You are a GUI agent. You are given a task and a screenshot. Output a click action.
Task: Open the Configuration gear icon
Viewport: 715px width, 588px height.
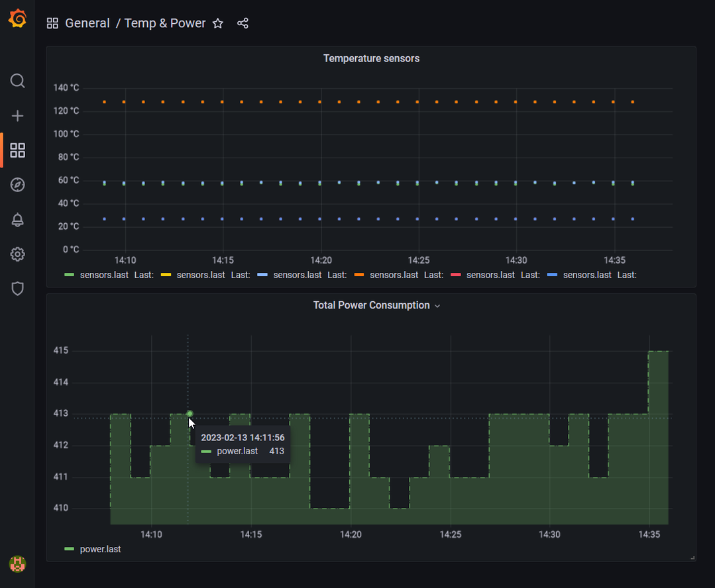pyautogui.click(x=17, y=254)
